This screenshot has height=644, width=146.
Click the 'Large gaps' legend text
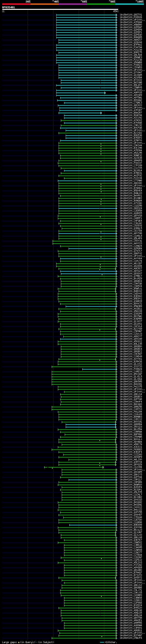tap(10, 642)
